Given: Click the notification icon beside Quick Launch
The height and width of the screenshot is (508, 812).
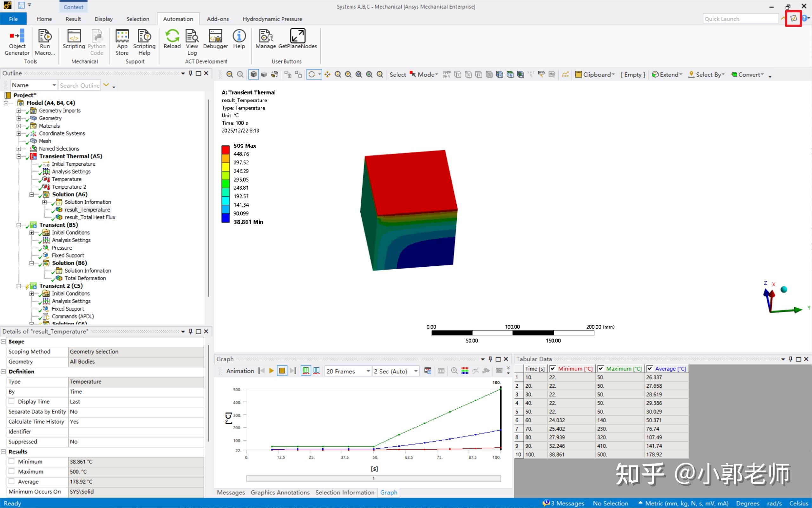Looking at the screenshot, I should coord(794,18).
